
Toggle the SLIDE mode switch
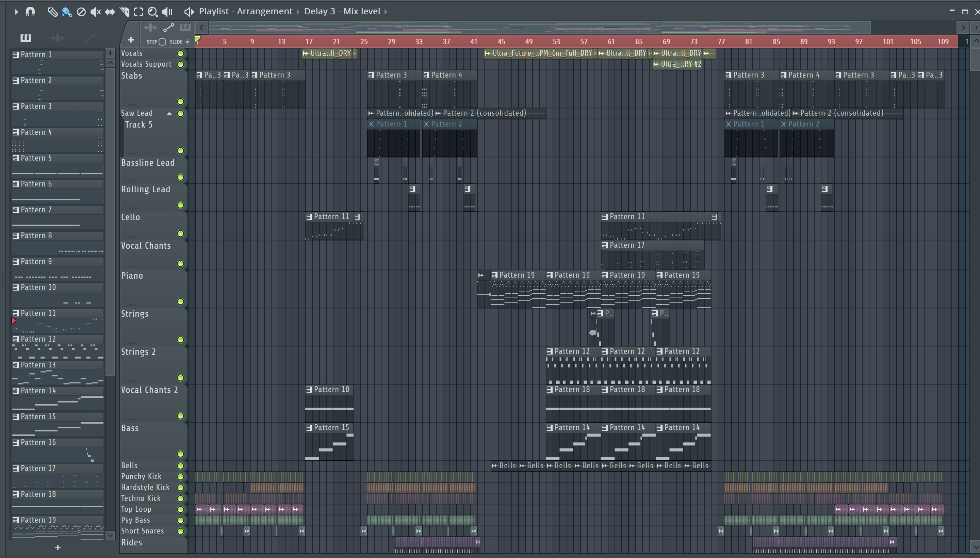click(x=187, y=42)
